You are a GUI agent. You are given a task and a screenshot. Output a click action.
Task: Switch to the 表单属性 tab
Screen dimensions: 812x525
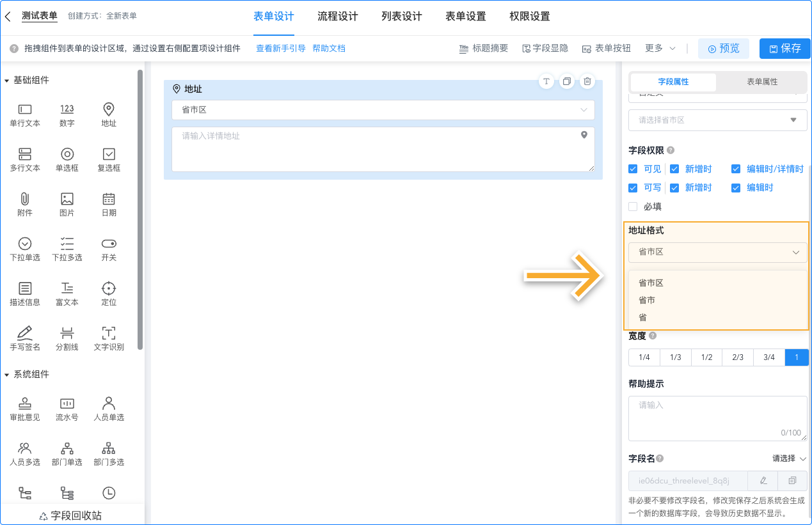coord(761,82)
